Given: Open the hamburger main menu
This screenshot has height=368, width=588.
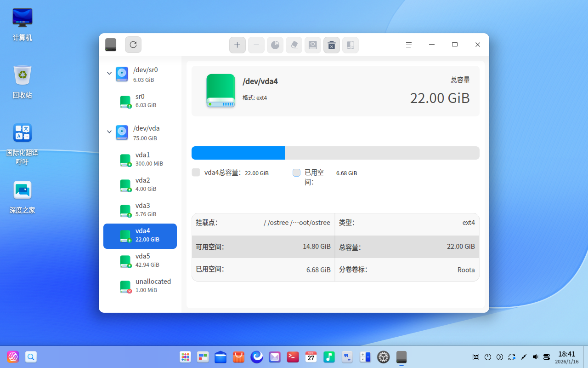Looking at the screenshot, I should [x=409, y=45].
